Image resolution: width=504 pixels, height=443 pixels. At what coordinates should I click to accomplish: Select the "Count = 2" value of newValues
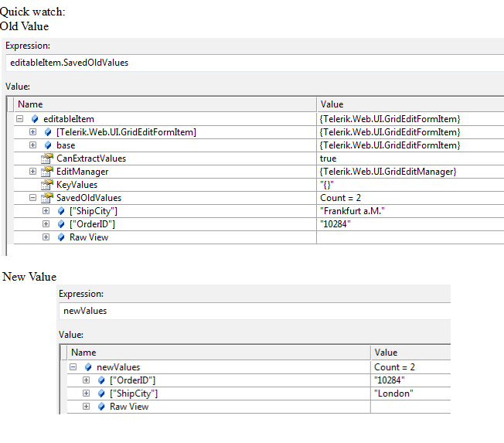tap(394, 367)
